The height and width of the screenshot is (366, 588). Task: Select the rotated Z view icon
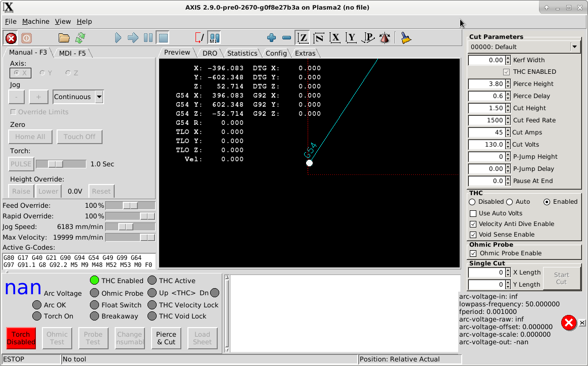319,38
